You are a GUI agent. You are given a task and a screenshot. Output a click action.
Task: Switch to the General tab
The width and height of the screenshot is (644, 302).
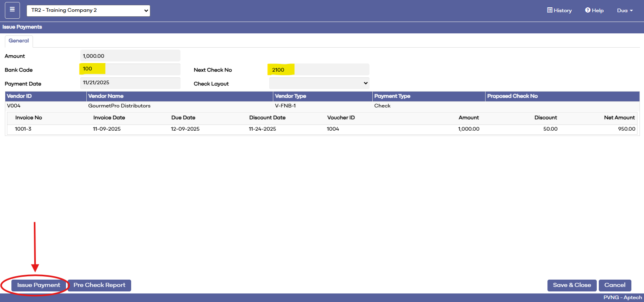click(19, 41)
